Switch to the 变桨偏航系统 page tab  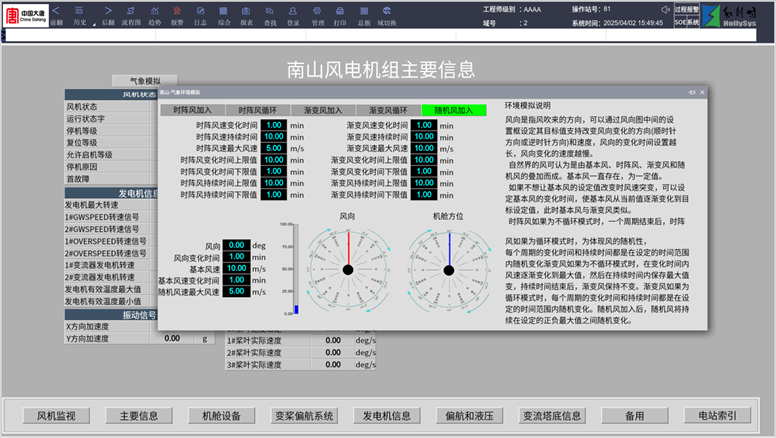(x=304, y=416)
